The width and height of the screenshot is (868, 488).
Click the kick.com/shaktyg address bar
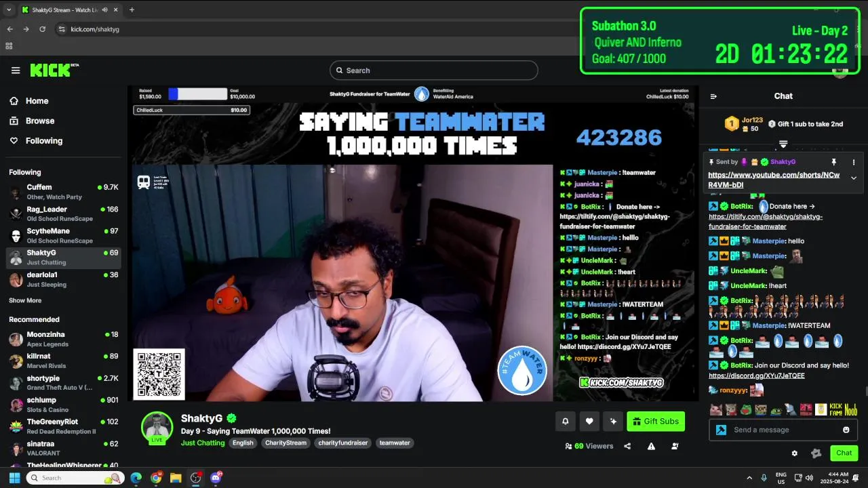(x=95, y=29)
